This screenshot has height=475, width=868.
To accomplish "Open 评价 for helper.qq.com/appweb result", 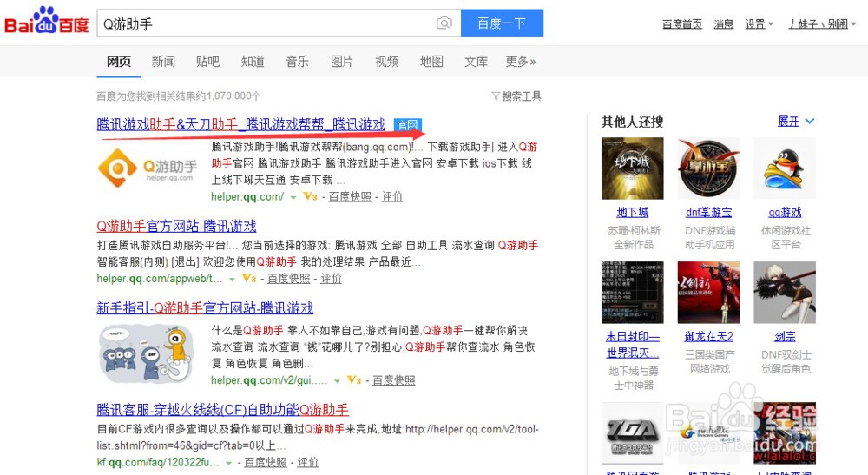I will (331, 279).
